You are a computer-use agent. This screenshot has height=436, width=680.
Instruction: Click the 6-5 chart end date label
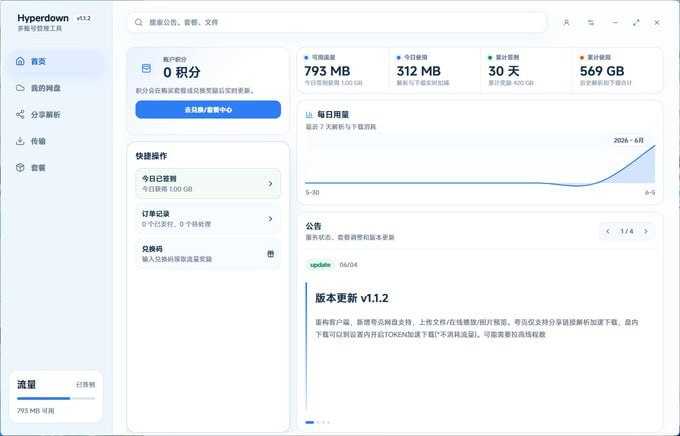coord(650,192)
